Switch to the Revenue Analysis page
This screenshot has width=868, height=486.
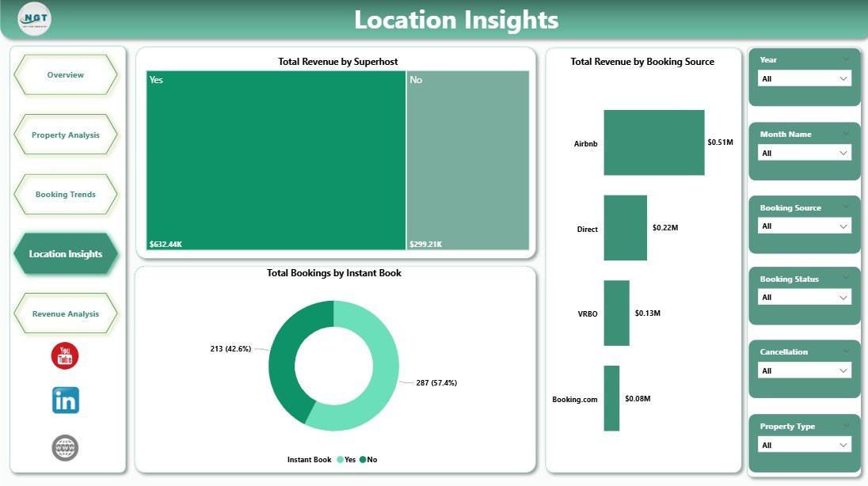coord(66,314)
